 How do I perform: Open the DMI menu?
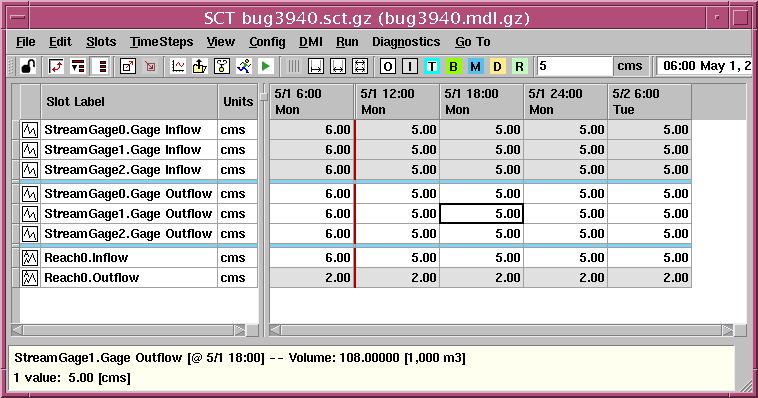(x=311, y=42)
